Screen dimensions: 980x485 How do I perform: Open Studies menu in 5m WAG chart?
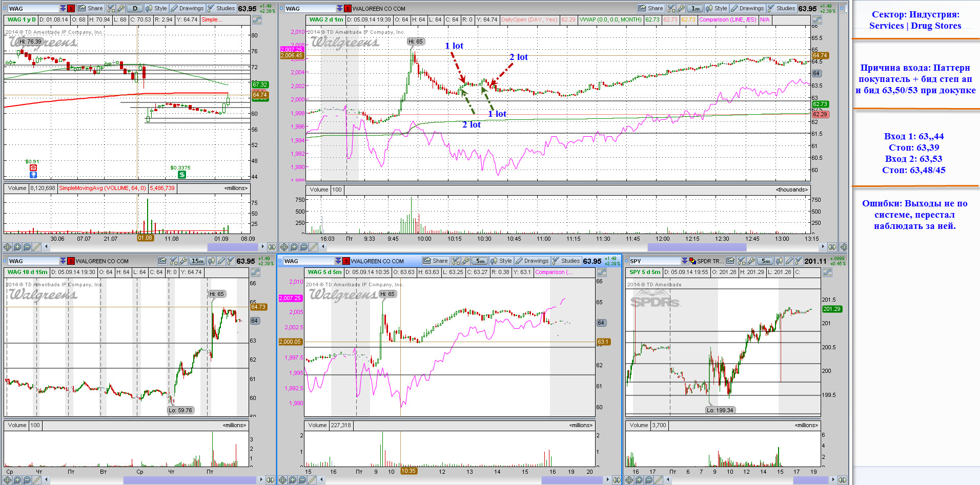[566, 261]
